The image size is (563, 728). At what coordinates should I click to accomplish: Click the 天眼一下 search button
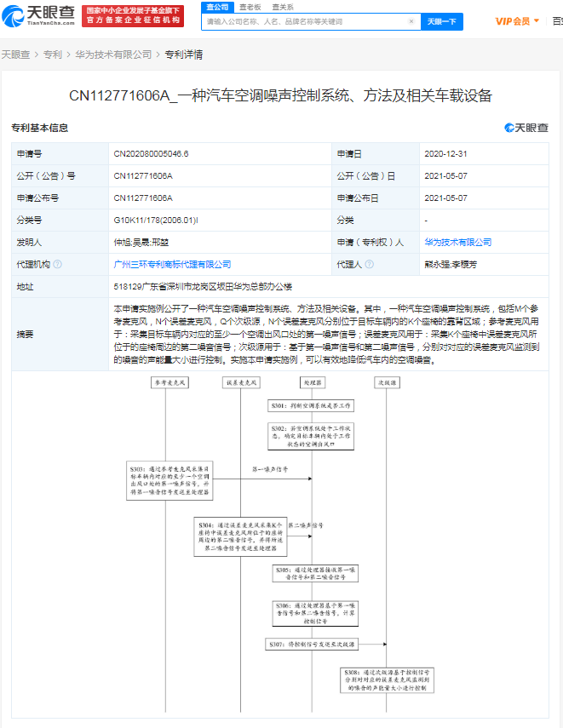pos(442,21)
